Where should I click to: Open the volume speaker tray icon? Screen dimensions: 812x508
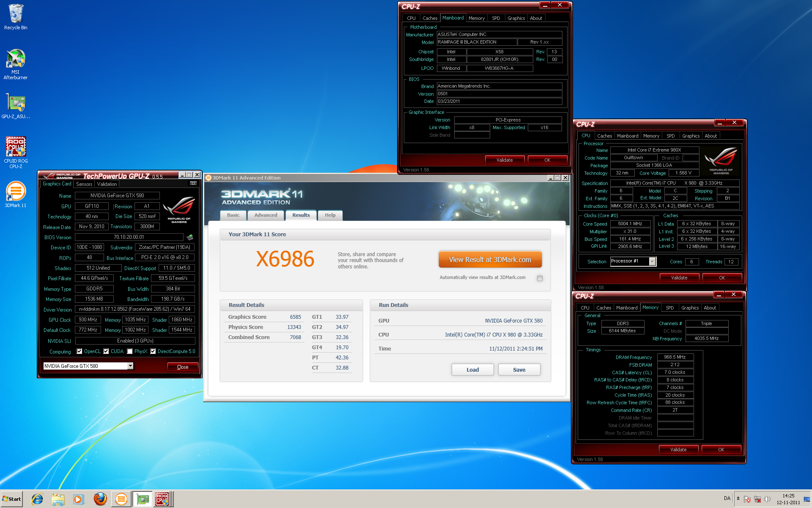[767, 499]
